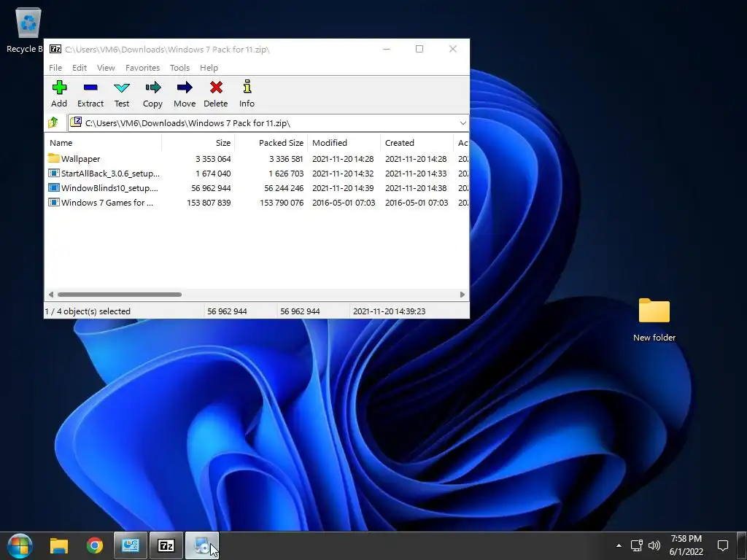Go up one folder level
Viewport: 747px width, 560px height.
coord(53,122)
